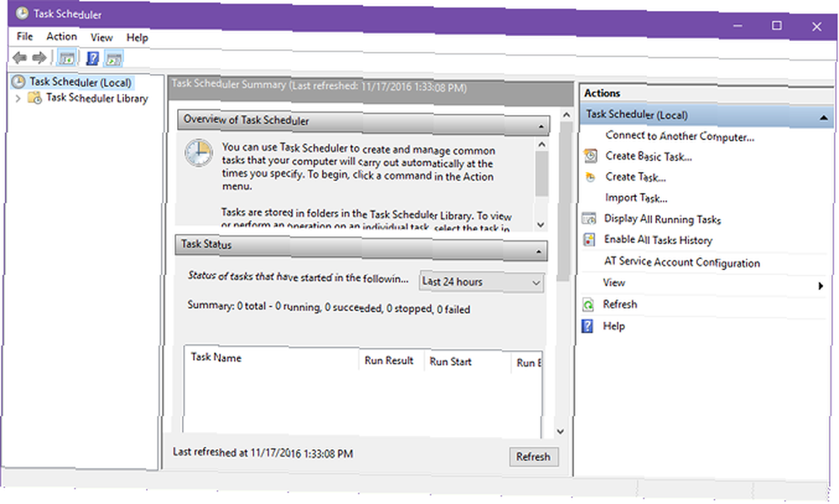Click the Create Task icon in Actions
Viewport: 839px width, 504px height.
[x=590, y=177]
